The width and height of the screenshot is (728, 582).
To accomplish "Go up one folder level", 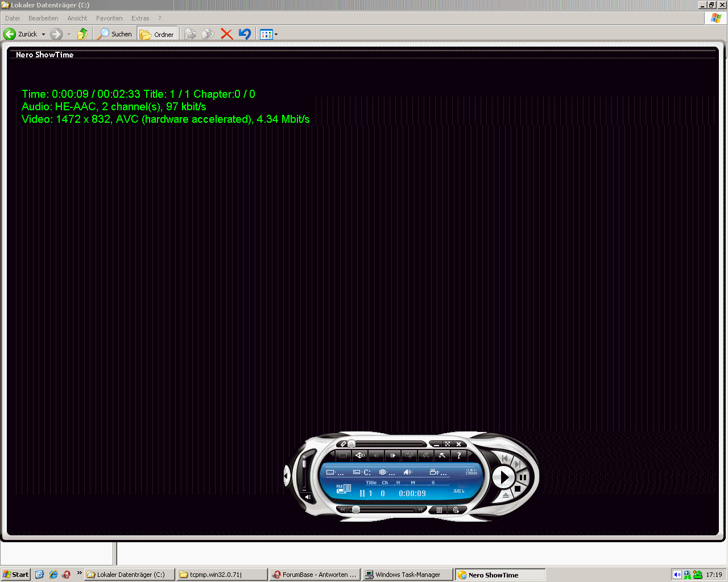I will coord(82,34).
